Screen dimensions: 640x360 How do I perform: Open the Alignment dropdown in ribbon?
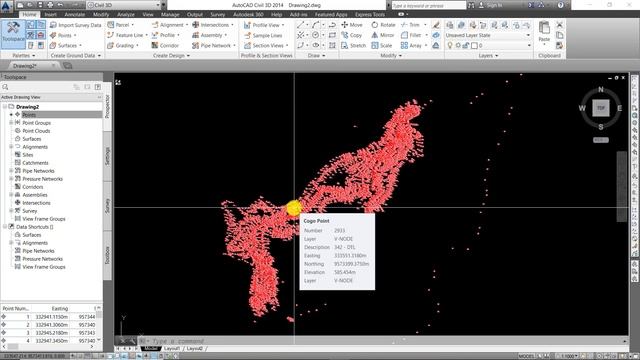(x=187, y=25)
